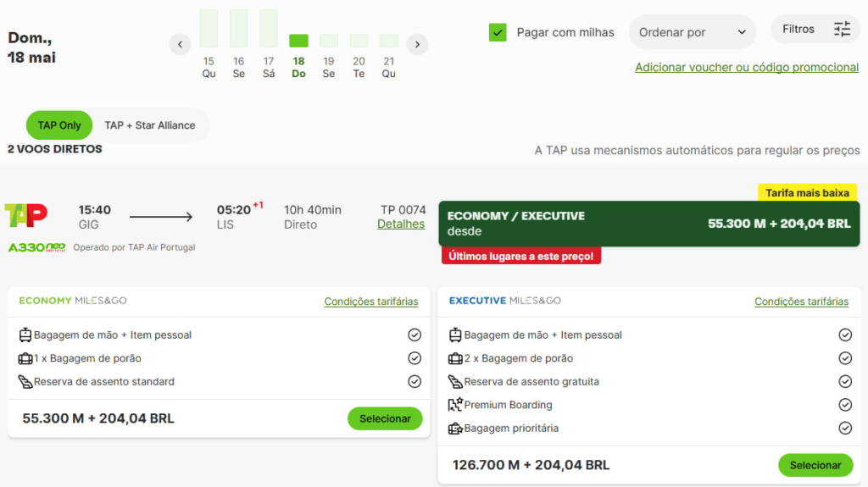Select date 21 Qu in calendar
The width and height of the screenshot is (868, 487).
click(388, 57)
